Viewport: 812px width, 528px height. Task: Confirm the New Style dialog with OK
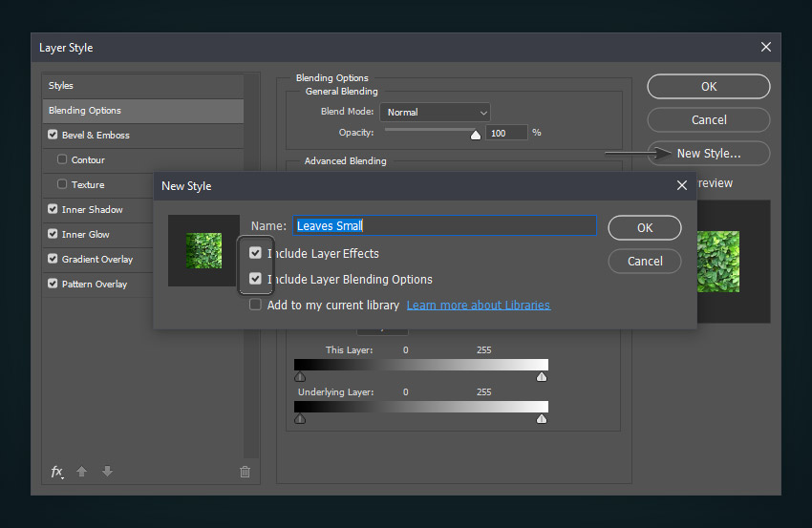(644, 228)
